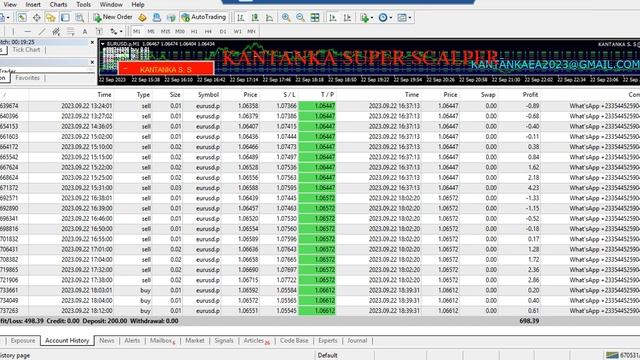Open the News tab

(x=107, y=340)
